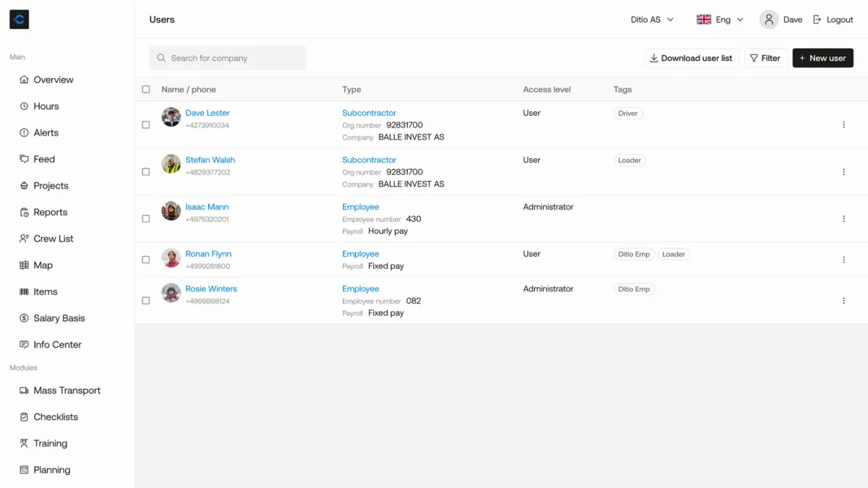
Task: Check the Ronan Flynn row checkbox
Action: point(146,260)
